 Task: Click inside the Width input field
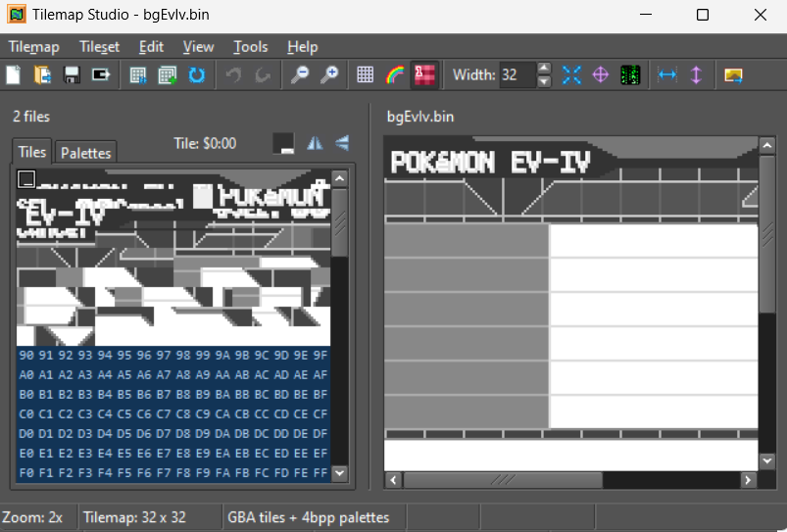[516, 74]
